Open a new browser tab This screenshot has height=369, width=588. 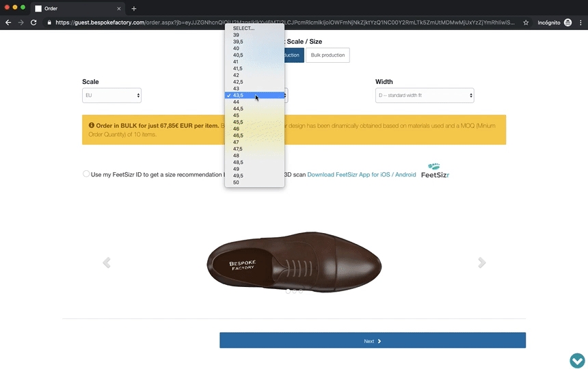click(x=134, y=9)
